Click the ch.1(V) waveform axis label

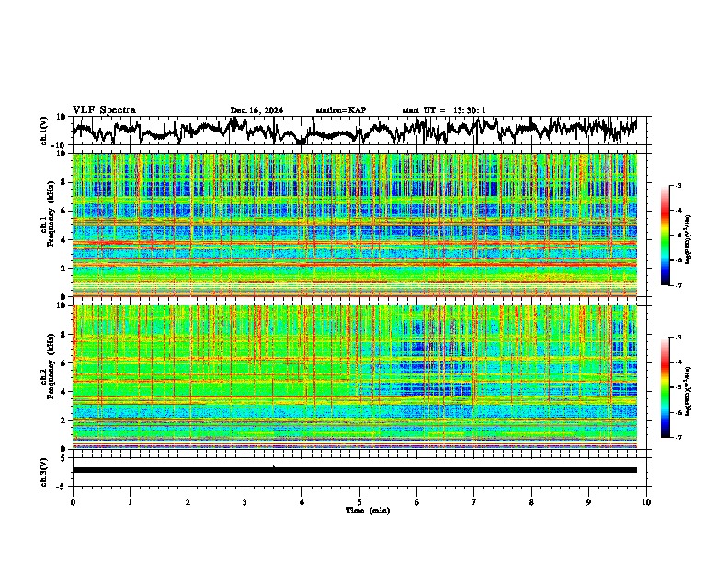[x=44, y=131]
